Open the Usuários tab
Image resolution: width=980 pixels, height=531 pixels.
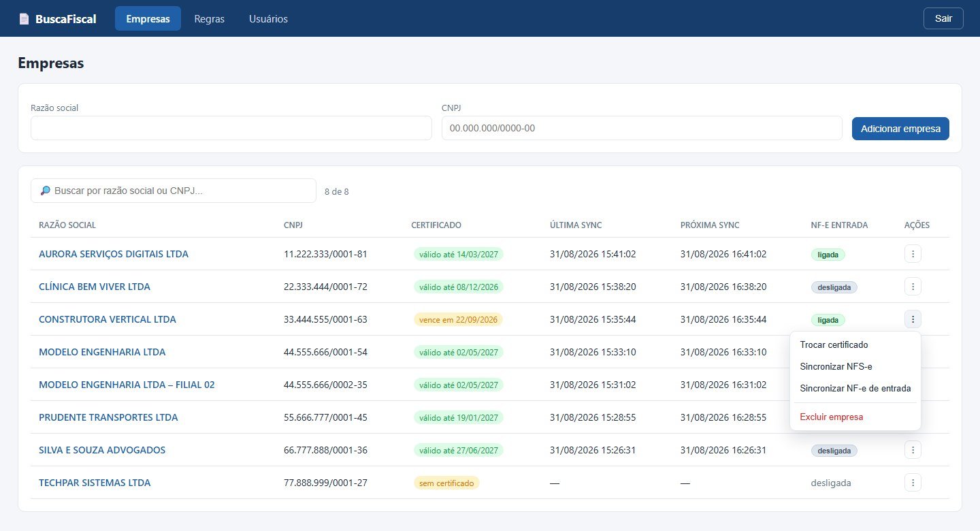coord(268,19)
